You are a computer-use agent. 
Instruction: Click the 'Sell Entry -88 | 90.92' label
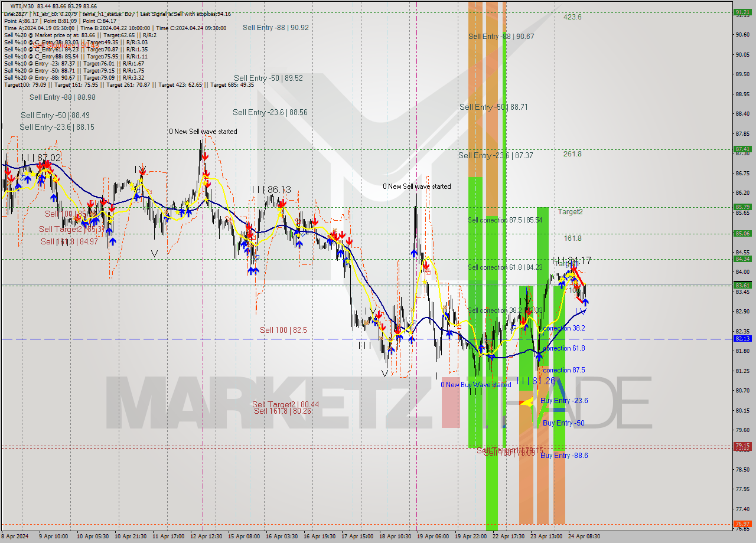(x=275, y=28)
